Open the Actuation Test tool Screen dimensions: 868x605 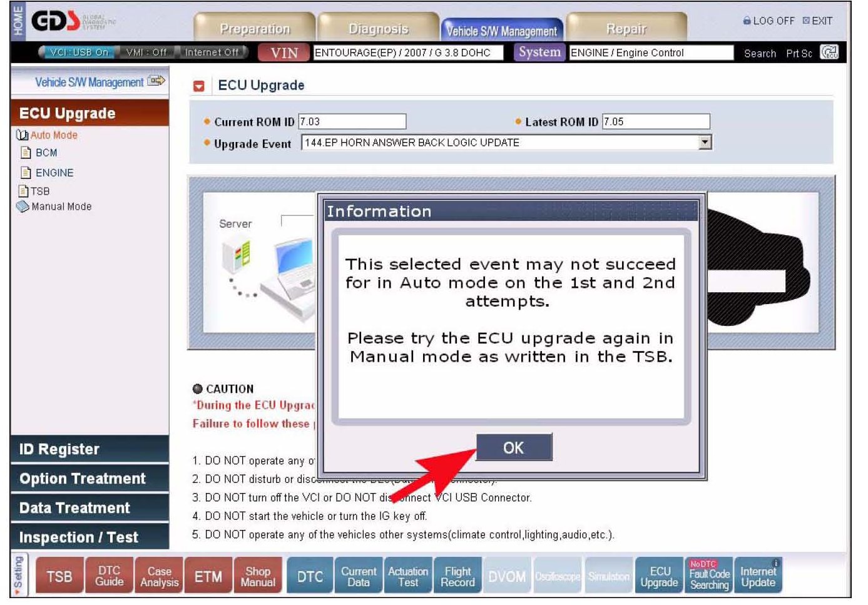(x=408, y=576)
